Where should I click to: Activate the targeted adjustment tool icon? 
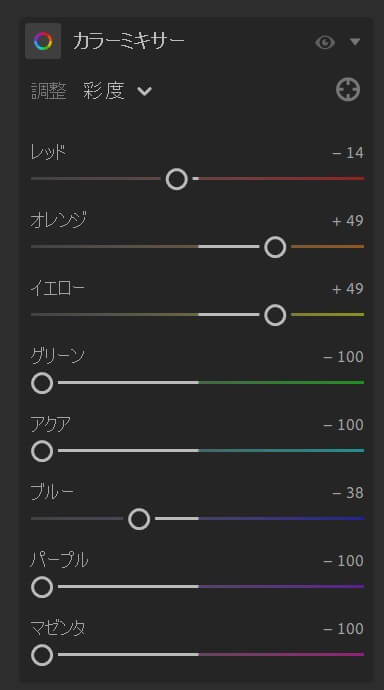(x=348, y=90)
